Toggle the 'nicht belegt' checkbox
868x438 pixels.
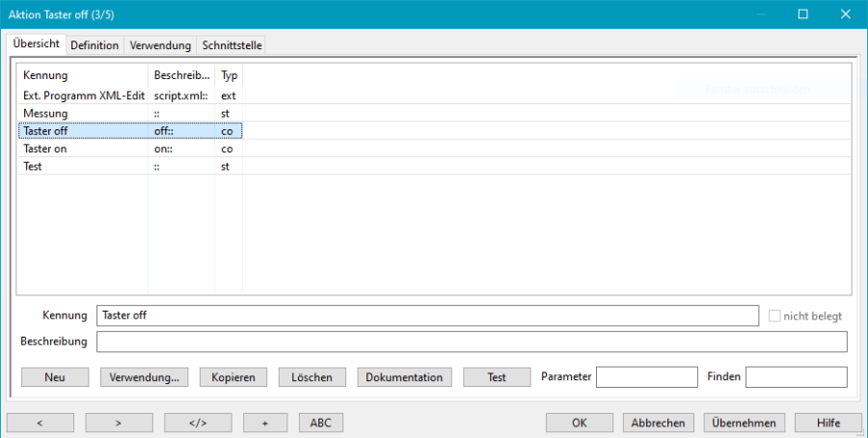tap(774, 315)
